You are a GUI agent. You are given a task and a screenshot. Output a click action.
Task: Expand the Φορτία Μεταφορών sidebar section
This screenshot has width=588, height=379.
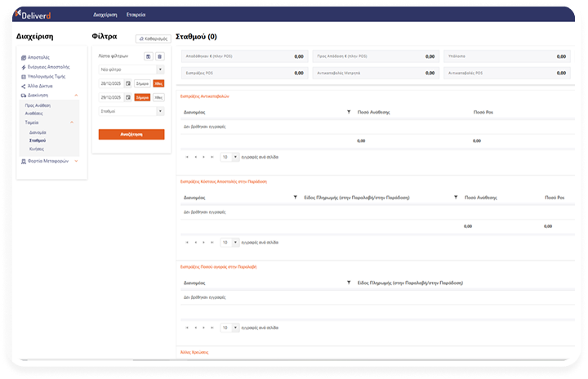49,161
